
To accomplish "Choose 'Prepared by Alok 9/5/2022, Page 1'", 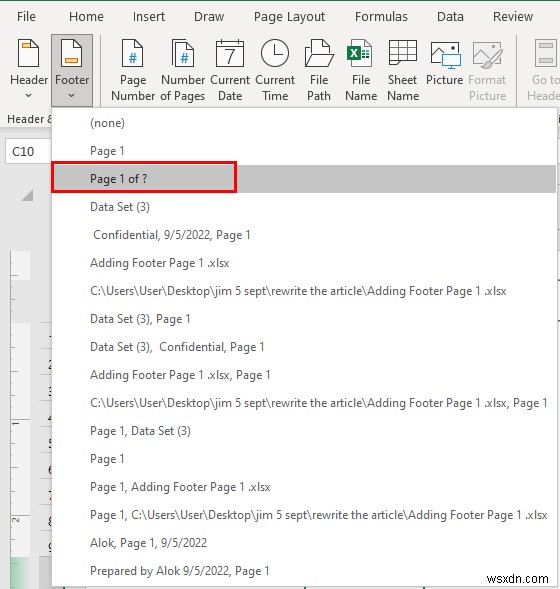I will click(304, 571).
